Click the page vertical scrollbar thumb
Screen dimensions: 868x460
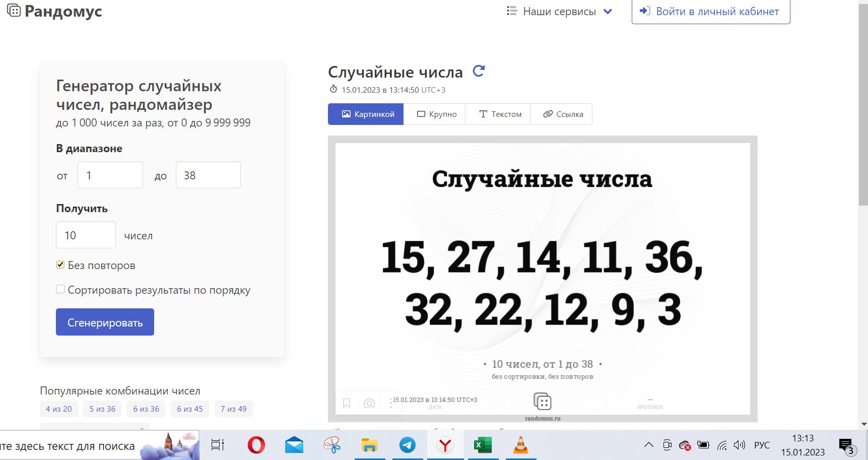tap(863, 106)
